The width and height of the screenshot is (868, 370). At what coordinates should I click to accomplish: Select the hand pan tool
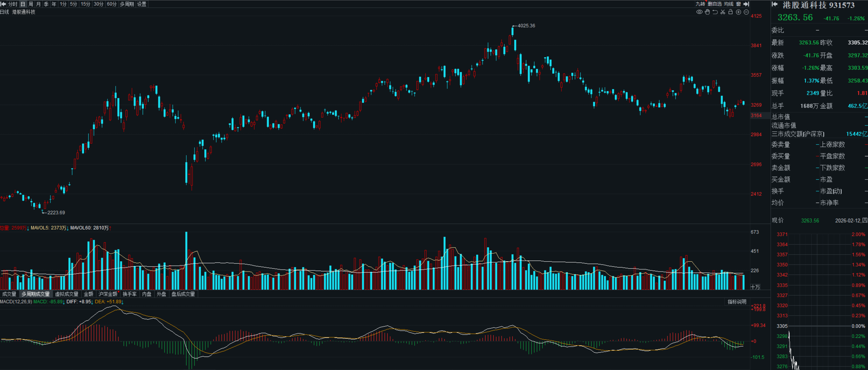(707, 12)
